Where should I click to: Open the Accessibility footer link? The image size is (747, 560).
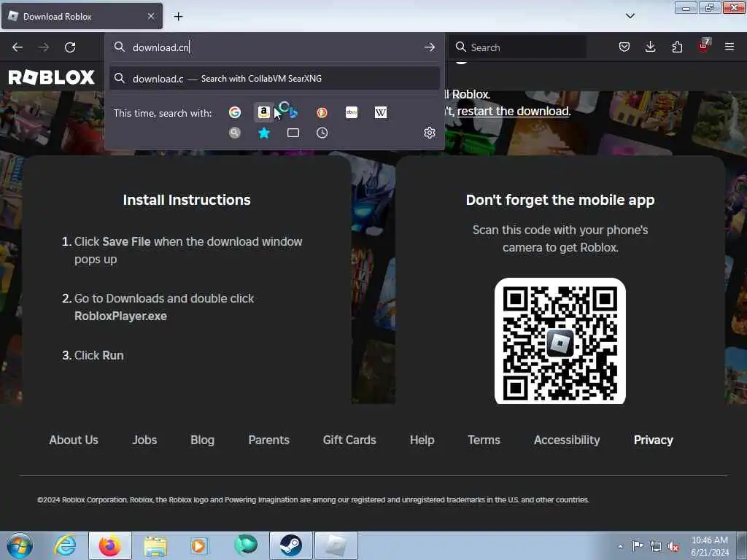point(566,440)
